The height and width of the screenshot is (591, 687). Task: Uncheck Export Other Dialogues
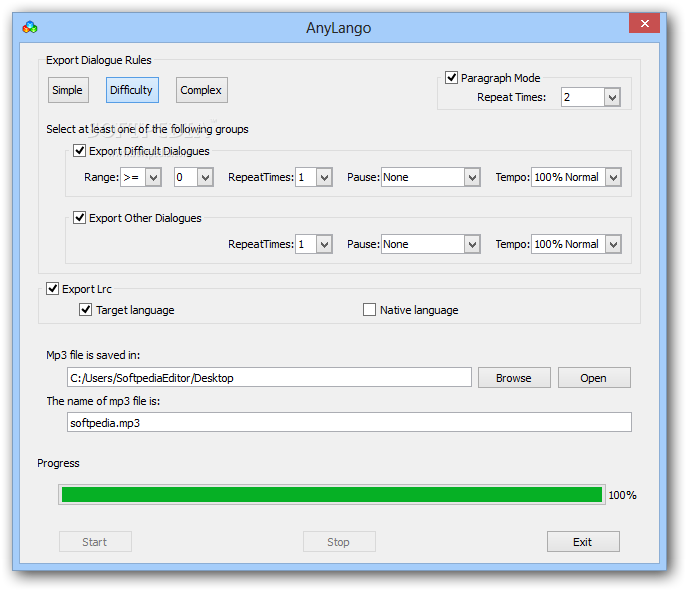tap(79, 218)
